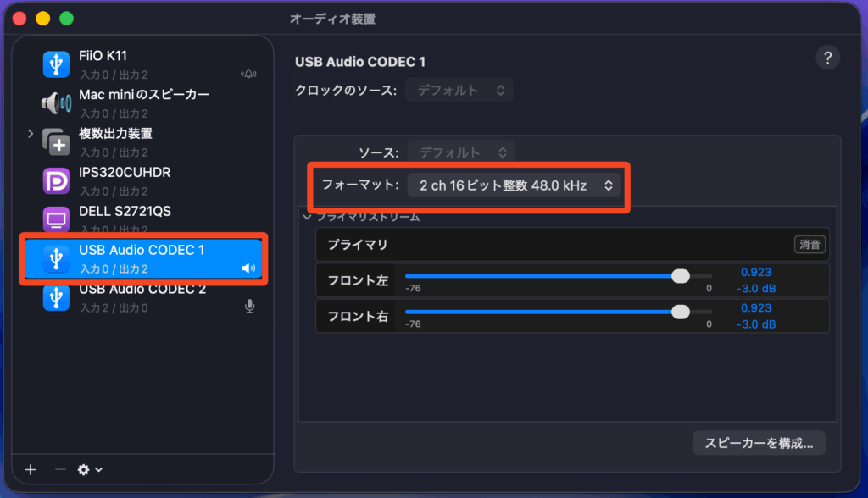Open the gear action menu below device list
The width and height of the screenshot is (868, 498).
(x=90, y=469)
